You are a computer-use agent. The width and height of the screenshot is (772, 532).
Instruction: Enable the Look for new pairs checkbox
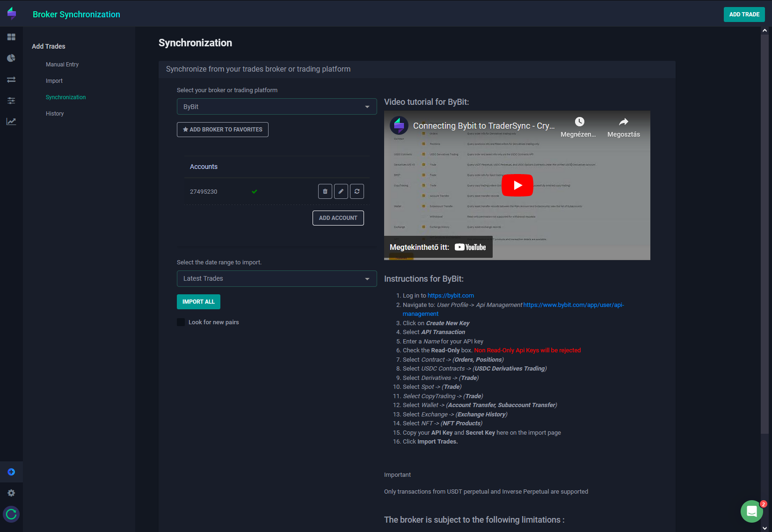pos(181,322)
